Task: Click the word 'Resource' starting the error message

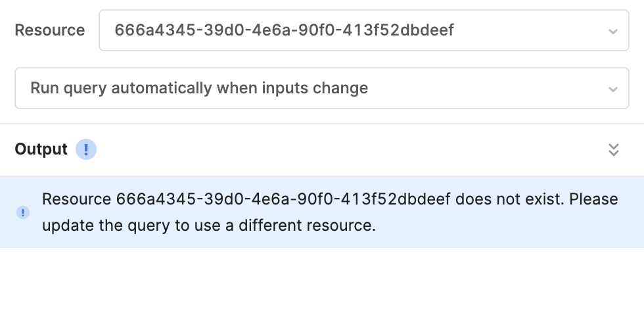Action: [x=76, y=199]
